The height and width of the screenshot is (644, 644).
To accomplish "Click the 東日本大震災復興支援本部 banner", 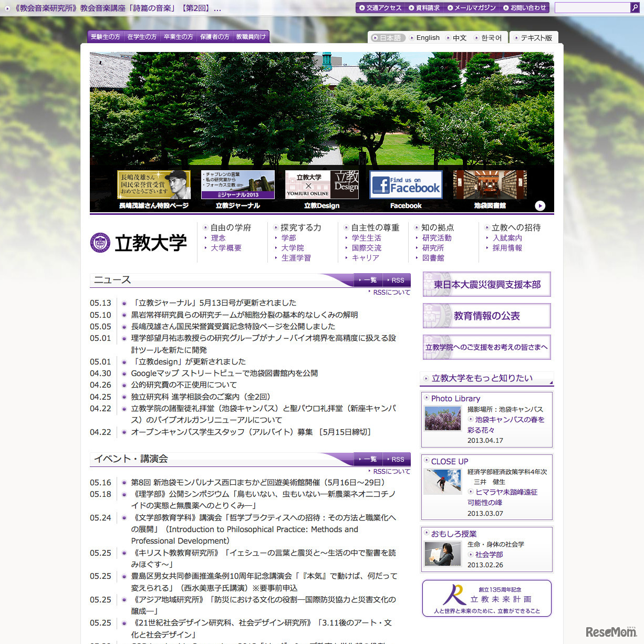I will pos(486,284).
